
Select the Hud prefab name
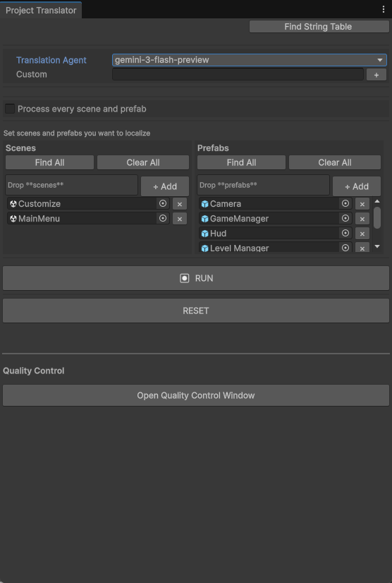coord(218,234)
